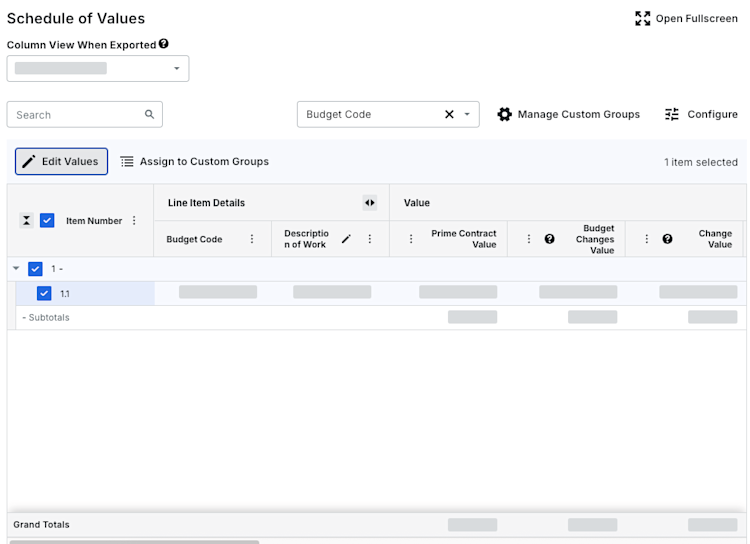This screenshot has height=544, width=750.
Task: Open the Column View When Exported dropdown
Action: pyautogui.click(x=98, y=68)
